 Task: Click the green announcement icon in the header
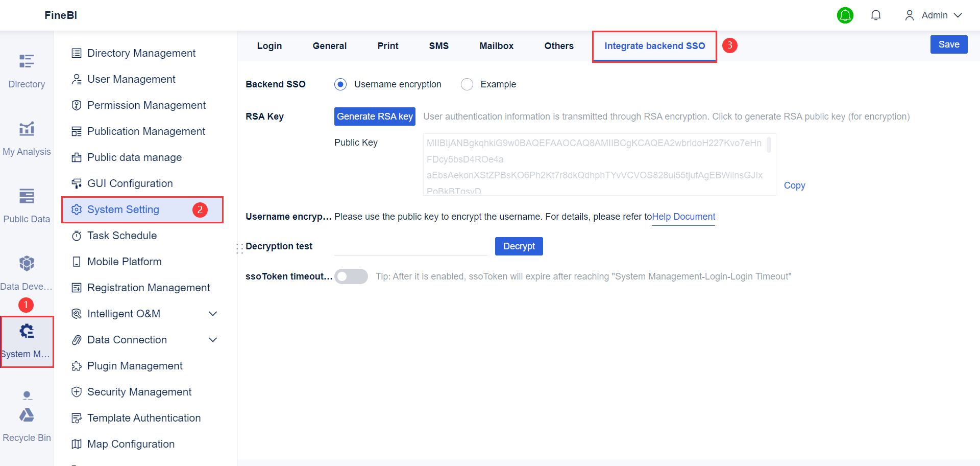845,15
